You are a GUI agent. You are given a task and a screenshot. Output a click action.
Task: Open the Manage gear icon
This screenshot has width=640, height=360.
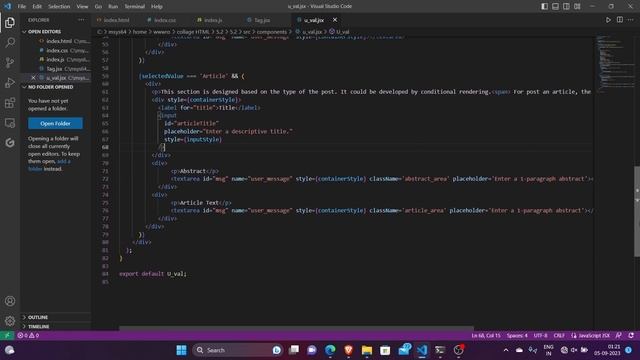point(10,321)
